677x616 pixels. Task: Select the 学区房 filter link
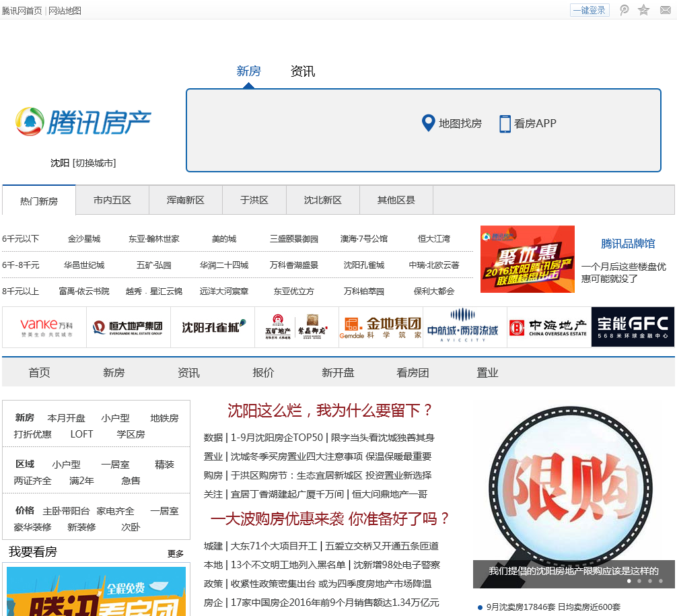(x=131, y=434)
